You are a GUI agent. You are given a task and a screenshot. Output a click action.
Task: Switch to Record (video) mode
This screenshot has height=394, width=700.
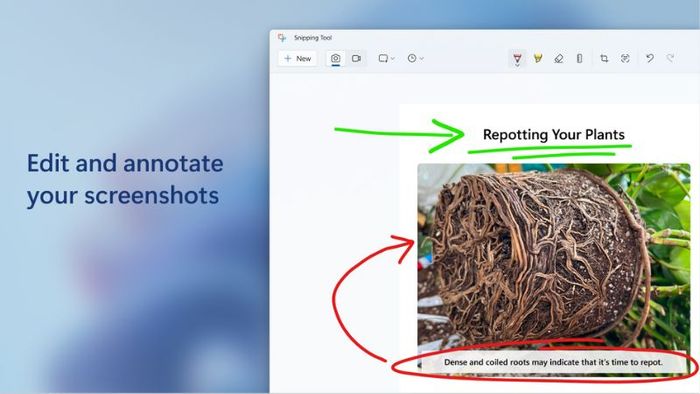[x=356, y=58]
